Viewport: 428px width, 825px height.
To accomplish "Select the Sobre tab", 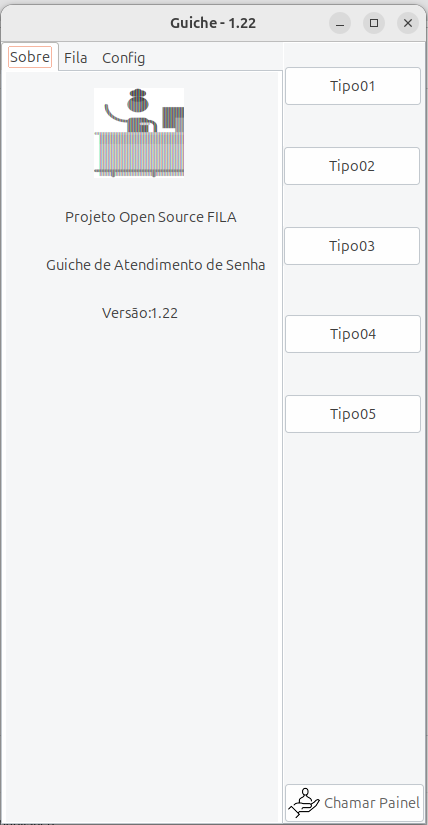I will click(x=30, y=57).
